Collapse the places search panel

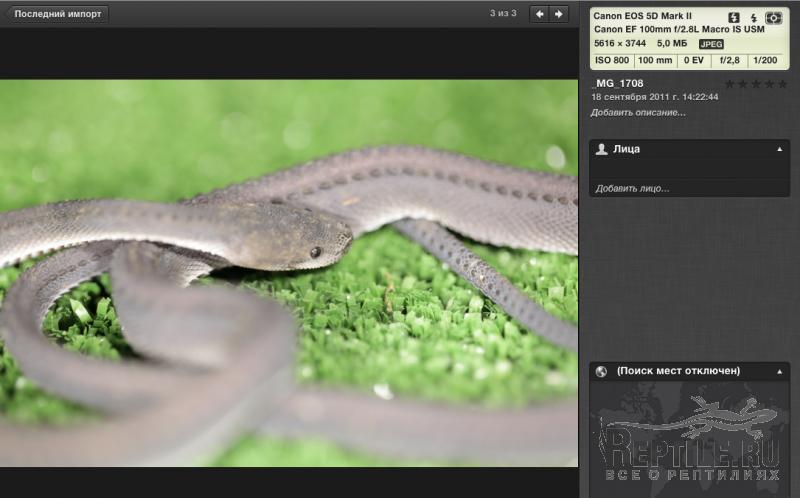tap(779, 371)
